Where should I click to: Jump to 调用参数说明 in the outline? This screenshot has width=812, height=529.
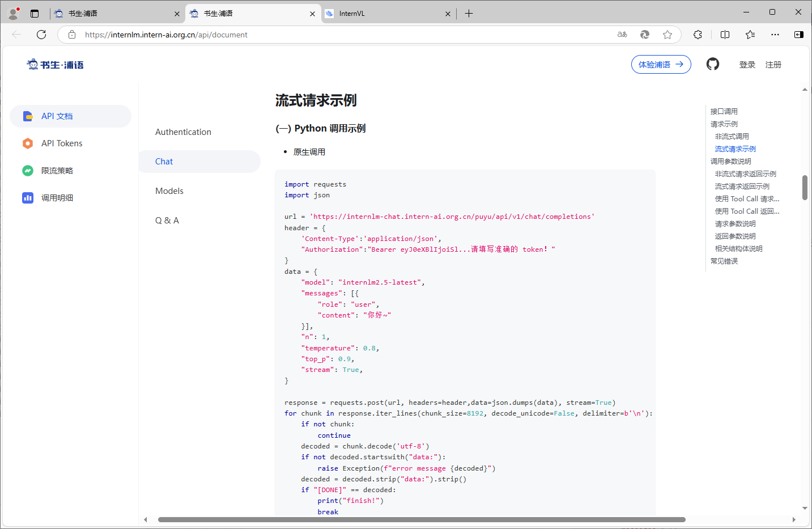pos(731,162)
